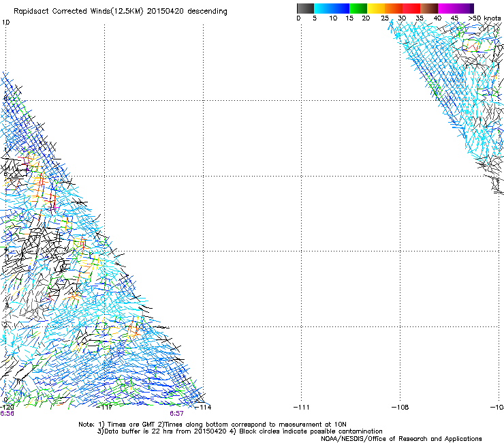Choose the brown 35-40 knots legend swatch

pyautogui.click(x=429, y=8)
